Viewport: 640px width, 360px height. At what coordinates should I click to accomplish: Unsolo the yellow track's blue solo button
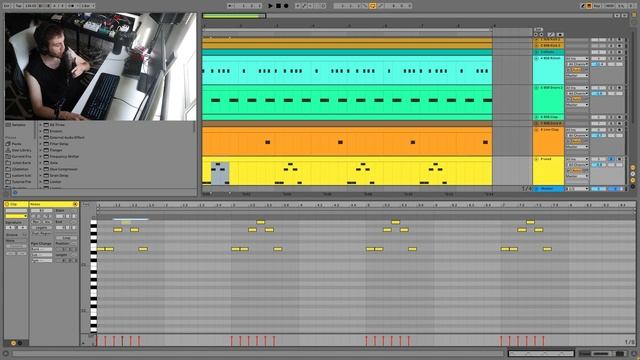pos(611,159)
